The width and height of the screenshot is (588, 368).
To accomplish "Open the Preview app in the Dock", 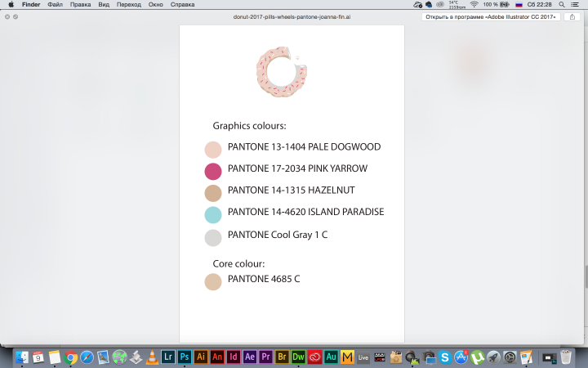I will tap(103, 357).
